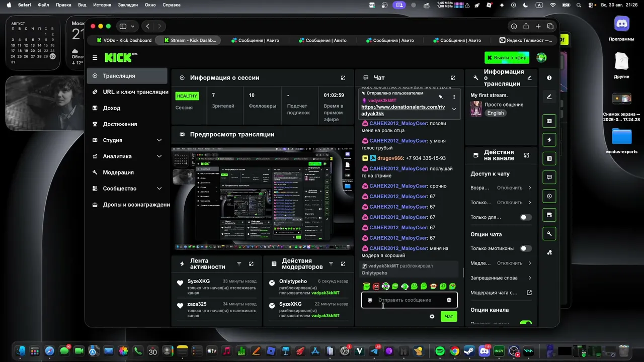Click the shield badge in chat input
Viewport: 644px width, 362px height.
click(370, 300)
